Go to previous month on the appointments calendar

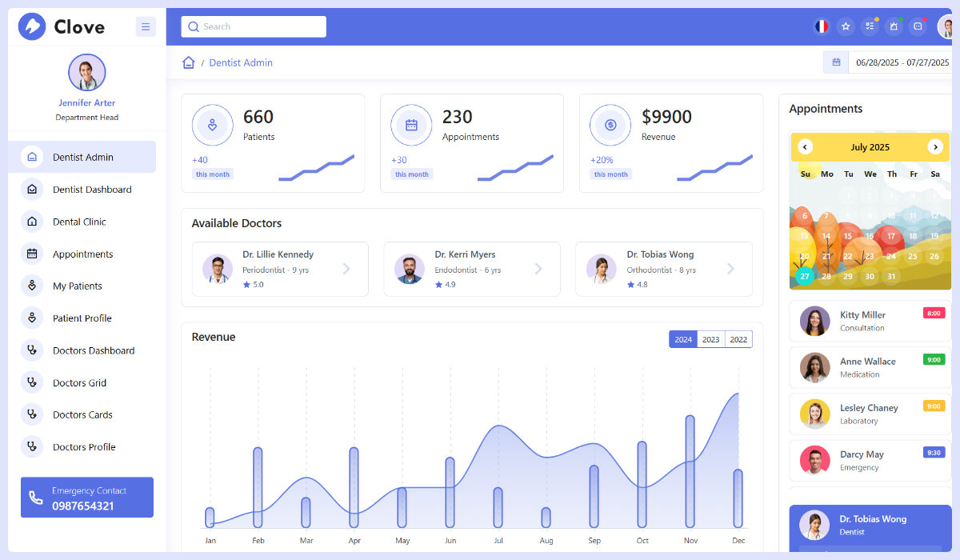(x=805, y=147)
